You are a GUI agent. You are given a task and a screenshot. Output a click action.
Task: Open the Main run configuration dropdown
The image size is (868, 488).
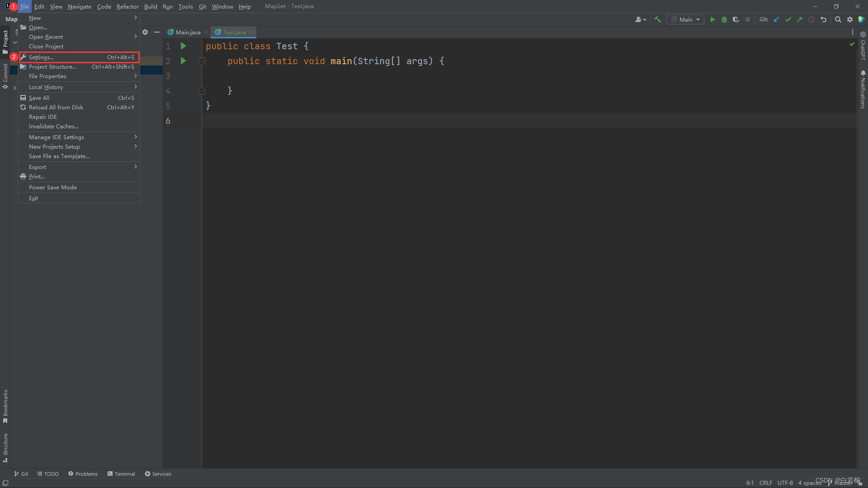point(685,19)
